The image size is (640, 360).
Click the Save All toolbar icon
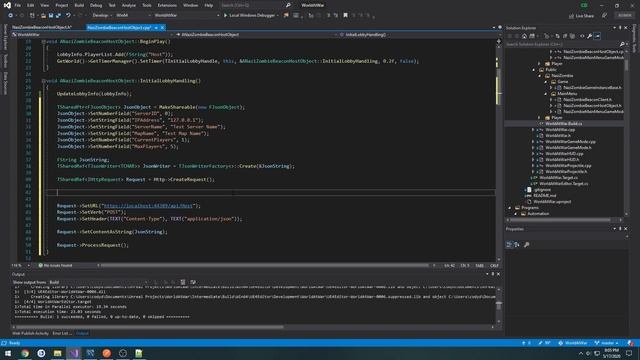point(58,16)
